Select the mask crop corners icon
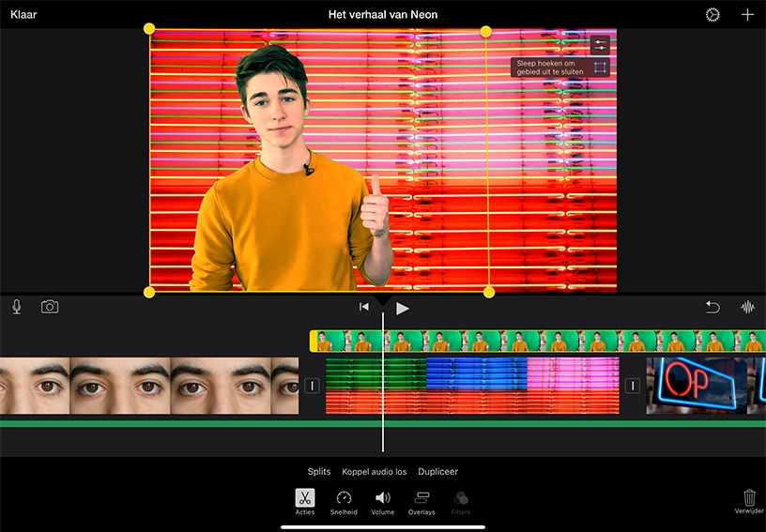This screenshot has width=766, height=532. coord(600,68)
